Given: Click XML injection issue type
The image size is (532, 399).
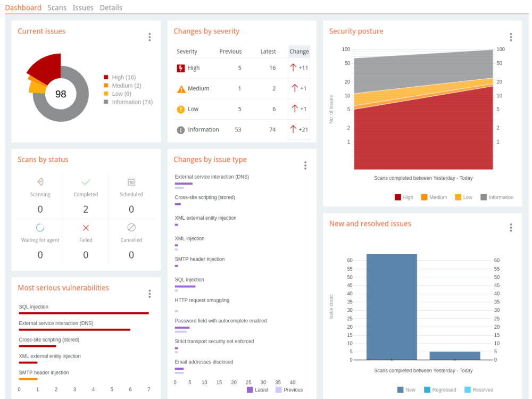Looking at the screenshot, I should click(190, 238).
